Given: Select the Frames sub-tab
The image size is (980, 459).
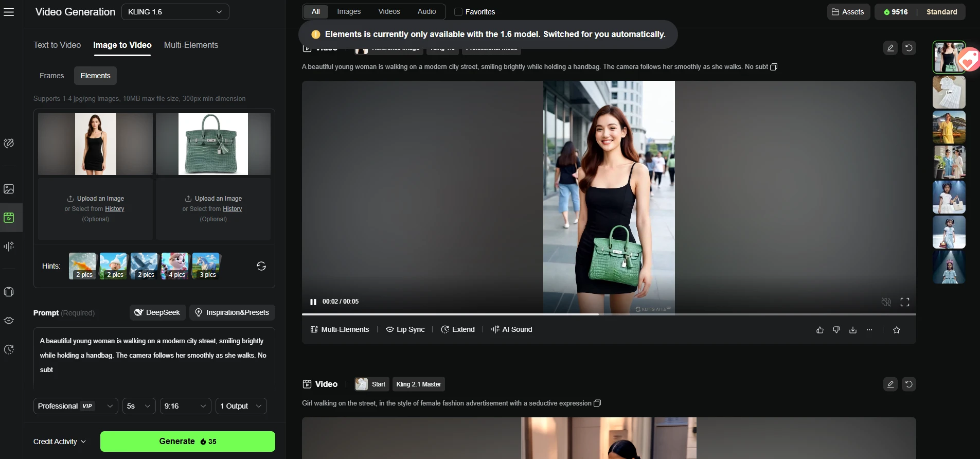Looking at the screenshot, I should coord(52,76).
